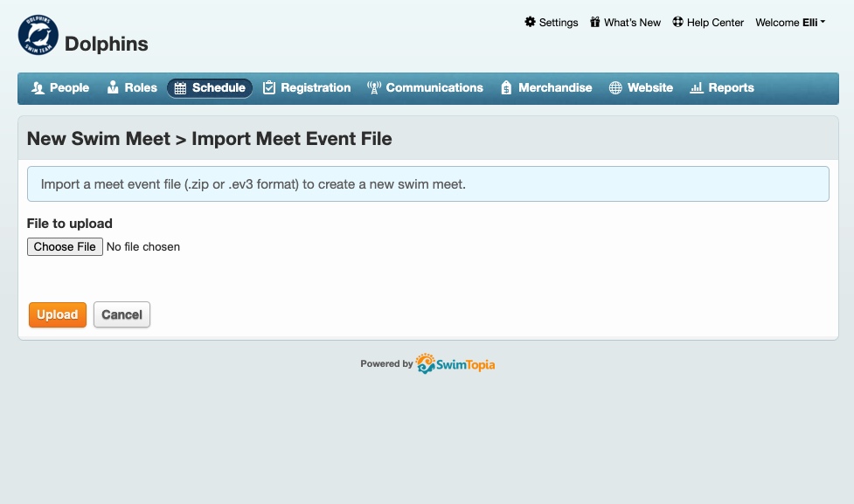
Task: Click the orange Upload button
Action: point(57,314)
